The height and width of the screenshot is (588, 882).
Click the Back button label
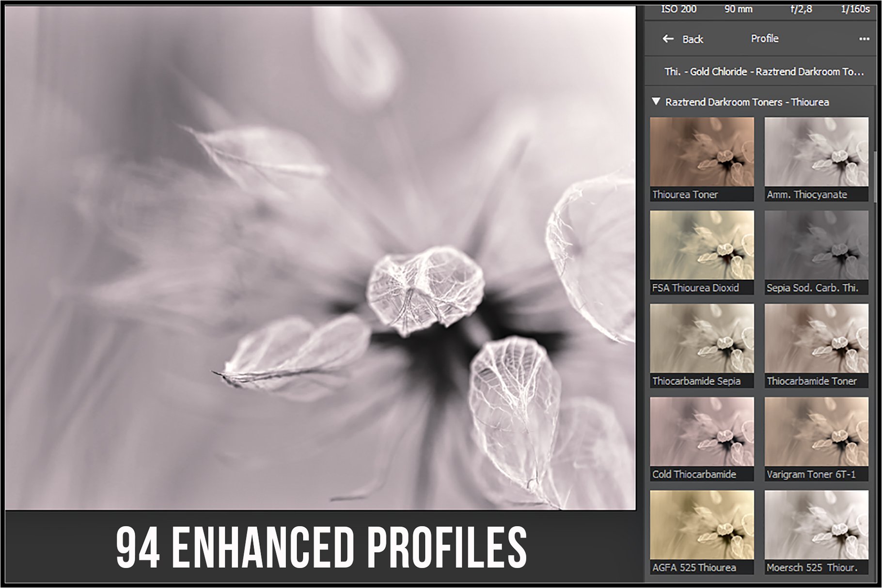click(693, 39)
